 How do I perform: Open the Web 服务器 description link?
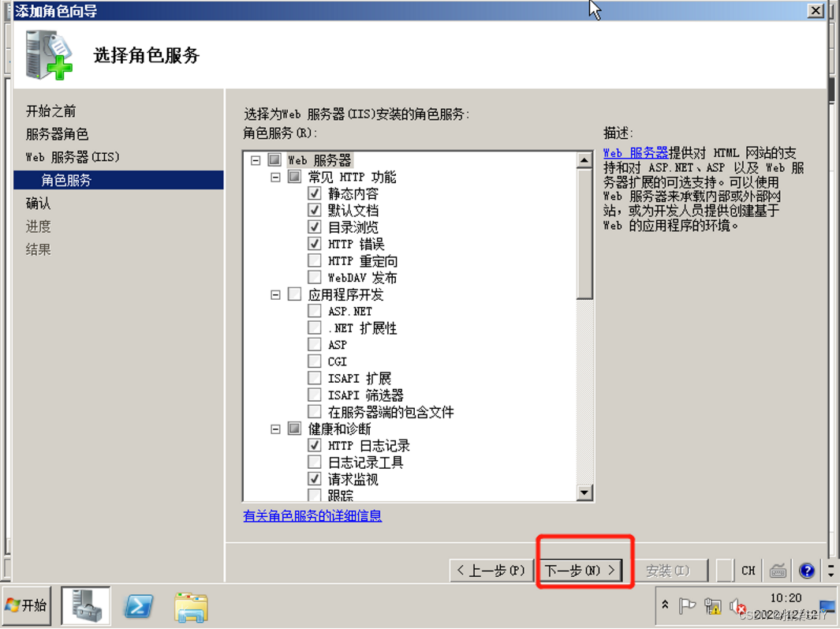[x=636, y=153]
